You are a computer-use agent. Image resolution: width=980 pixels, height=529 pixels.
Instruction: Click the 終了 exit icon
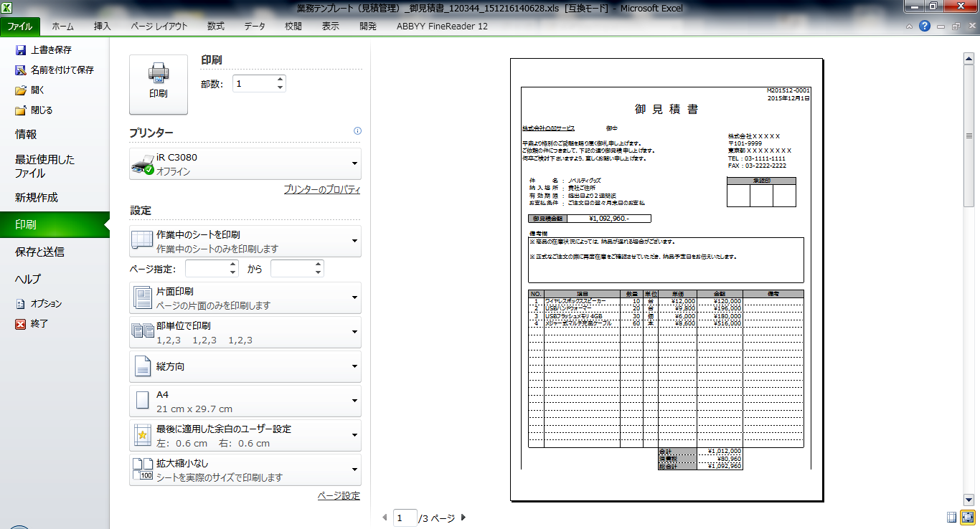[21, 324]
